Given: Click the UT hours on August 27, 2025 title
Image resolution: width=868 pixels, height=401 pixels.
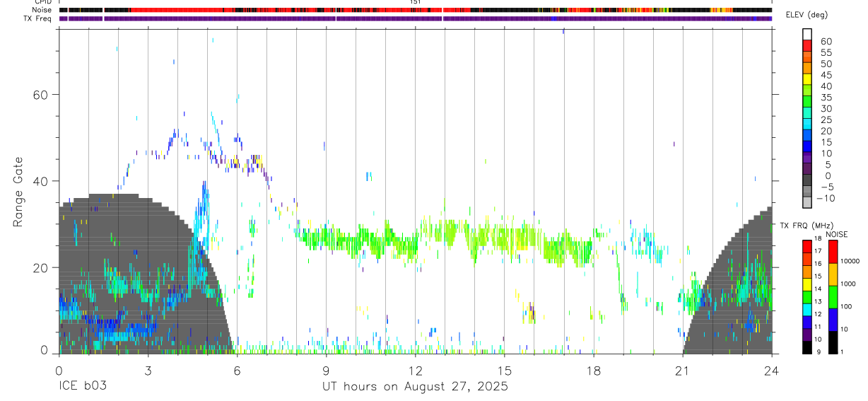Looking at the screenshot, I should click(415, 387).
